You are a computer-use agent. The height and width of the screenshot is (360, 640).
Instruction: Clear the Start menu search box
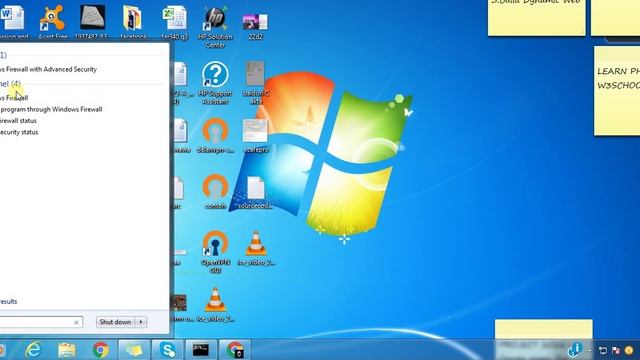click(x=76, y=322)
